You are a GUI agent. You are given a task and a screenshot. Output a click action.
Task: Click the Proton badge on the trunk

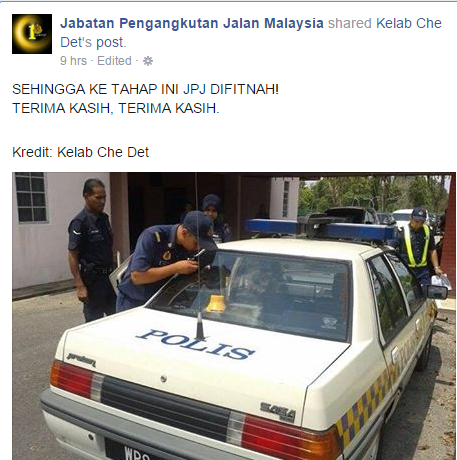[x=81, y=358]
